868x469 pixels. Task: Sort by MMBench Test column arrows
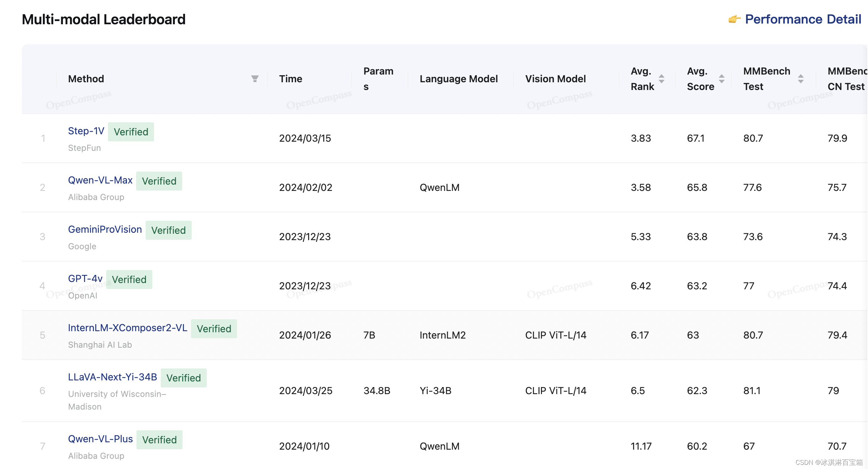(x=801, y=79)
